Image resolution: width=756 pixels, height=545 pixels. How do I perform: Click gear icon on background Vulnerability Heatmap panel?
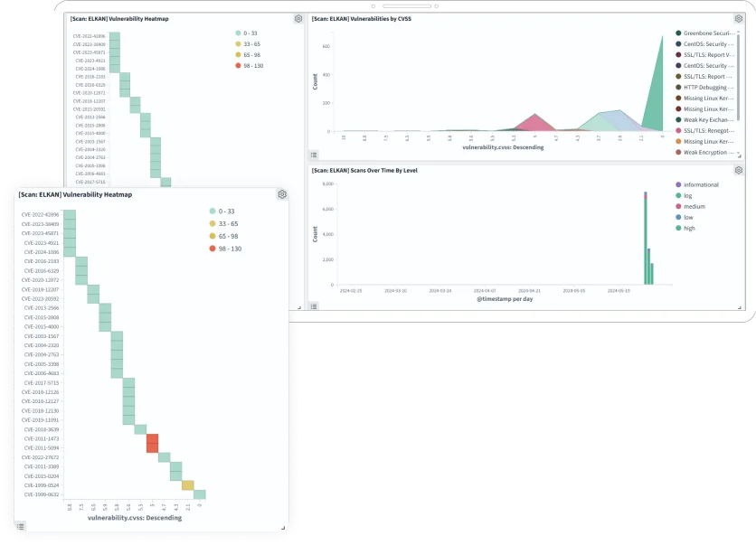[x=298, y=18]
